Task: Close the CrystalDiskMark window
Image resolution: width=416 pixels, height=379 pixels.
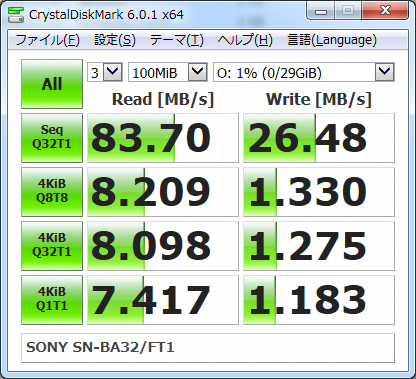Action: (385, 11)
